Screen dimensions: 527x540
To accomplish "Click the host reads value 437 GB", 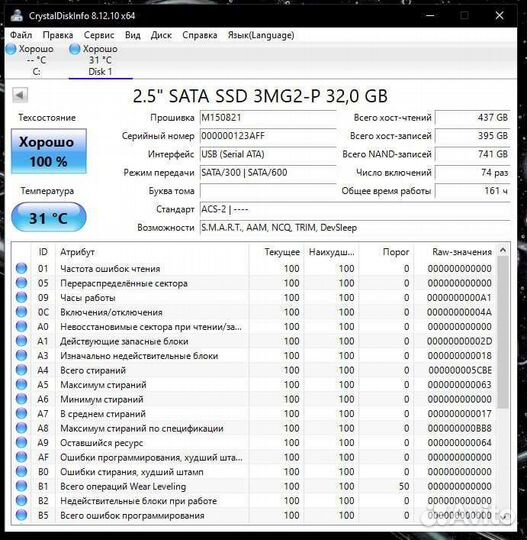I will click(473, 118).
